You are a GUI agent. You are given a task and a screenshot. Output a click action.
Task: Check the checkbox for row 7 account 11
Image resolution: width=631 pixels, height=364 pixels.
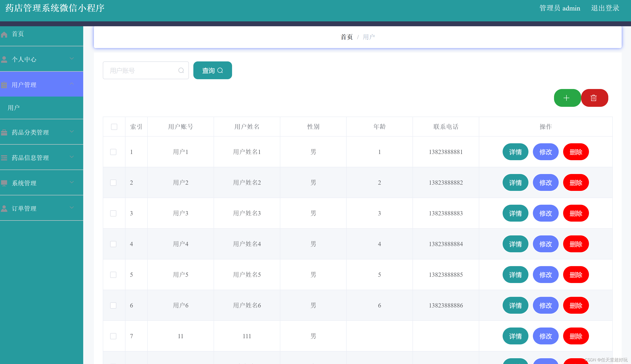tap(113, 336)
